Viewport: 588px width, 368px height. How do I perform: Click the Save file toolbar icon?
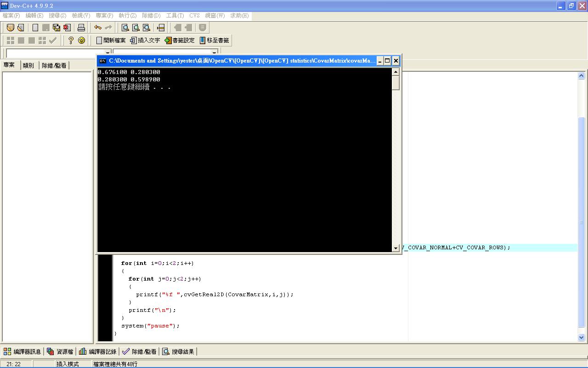tap(46, 28)
